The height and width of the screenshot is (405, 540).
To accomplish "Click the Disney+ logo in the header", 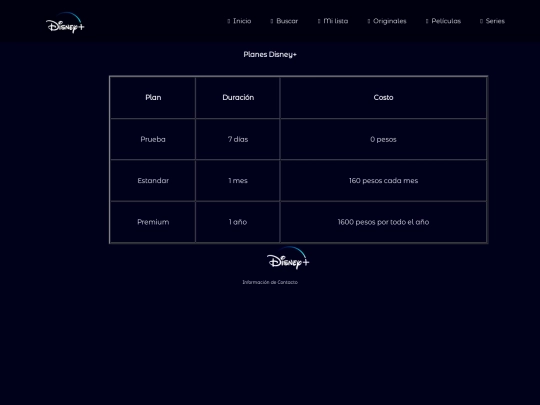I will (x=65, y=22).
